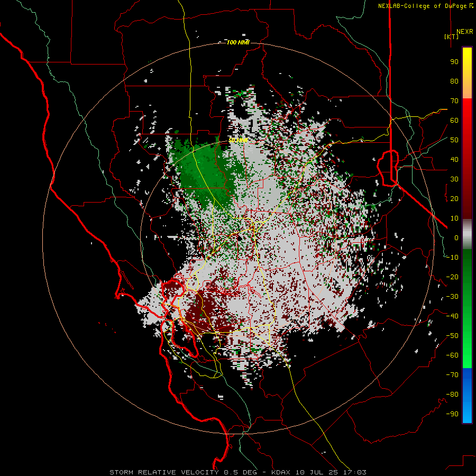Click the -10 value on velocity scale

tap(452, 258)
